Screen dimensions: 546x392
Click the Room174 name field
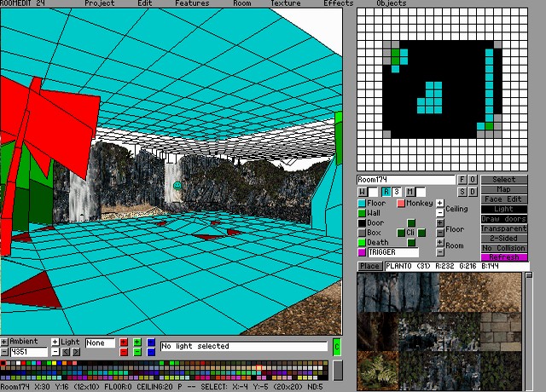(406, 180)
